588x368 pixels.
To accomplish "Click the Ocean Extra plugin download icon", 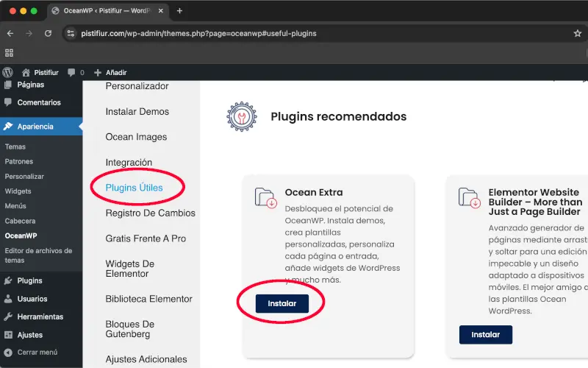I will point(266,198).
